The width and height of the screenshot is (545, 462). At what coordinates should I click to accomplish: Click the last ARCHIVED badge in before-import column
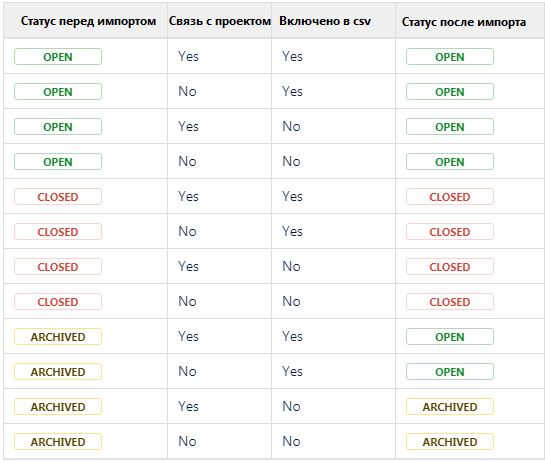pyautogui.click(x=58, y=442)
